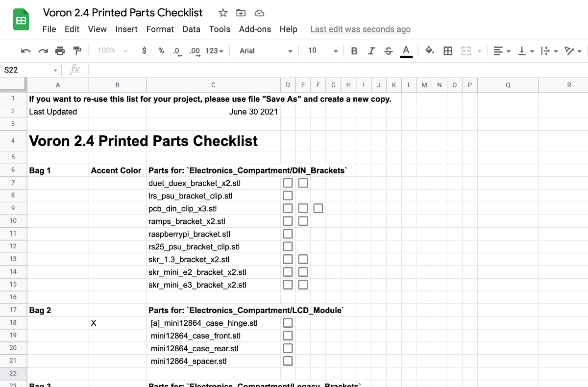
Task: Open text rotation options
Action: click(573, 51)
